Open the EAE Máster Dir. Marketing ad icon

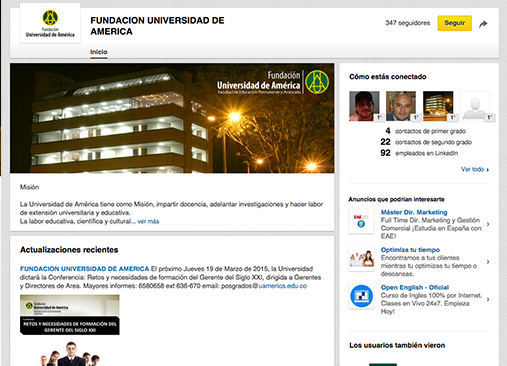pyautogui.click(x=361, y=221)
